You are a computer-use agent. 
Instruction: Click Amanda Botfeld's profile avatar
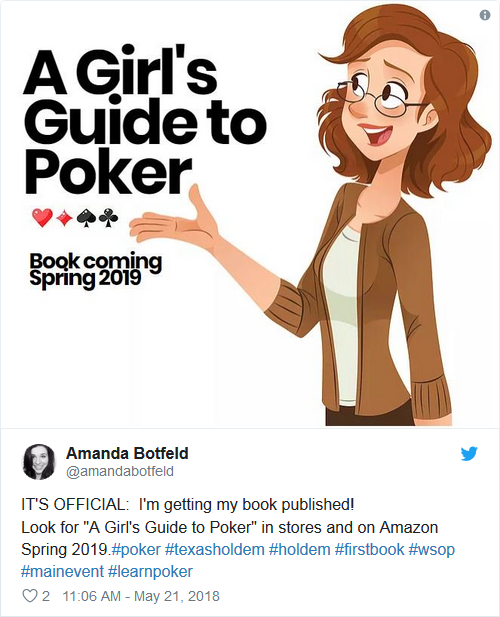[39, 462]
